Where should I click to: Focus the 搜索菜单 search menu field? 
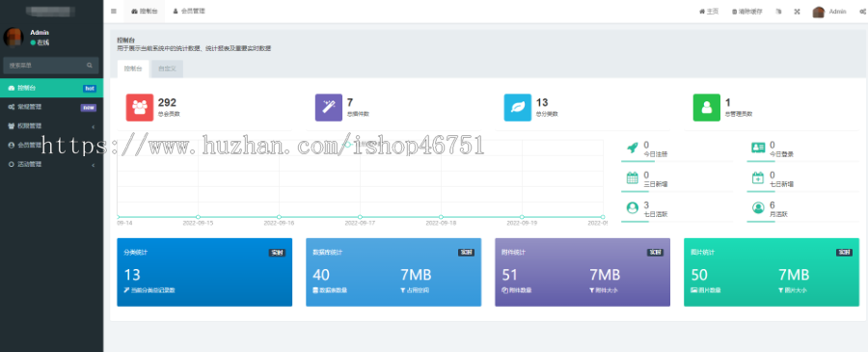[x=51, y=66]
